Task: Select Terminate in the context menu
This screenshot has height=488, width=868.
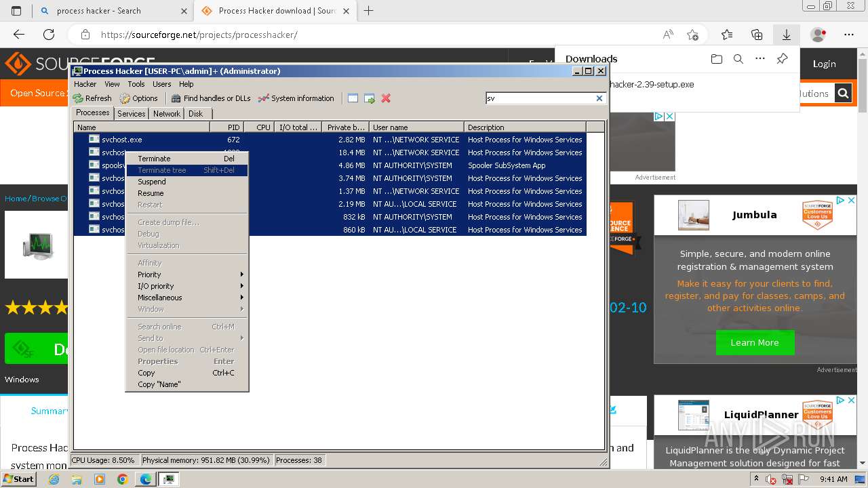Action: (x=187, y=159)
